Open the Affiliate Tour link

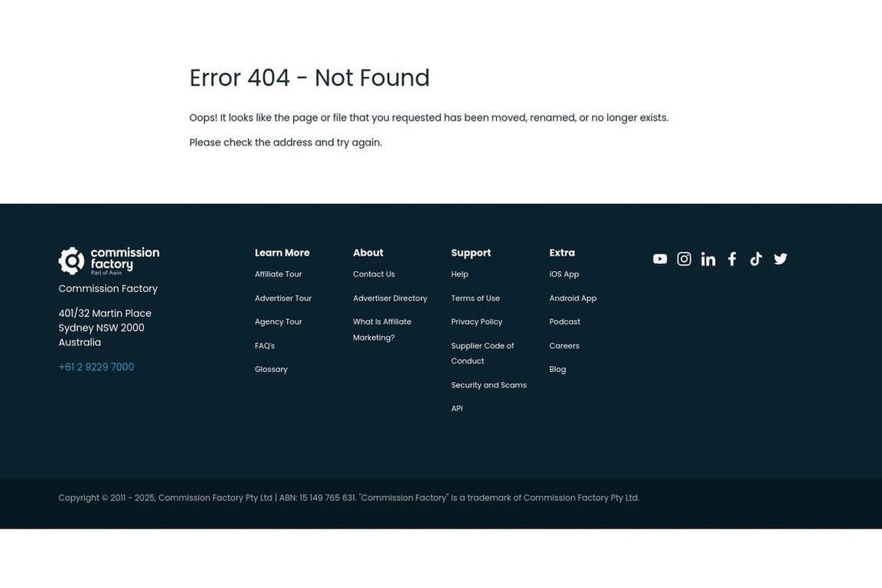tap(278, 274)
